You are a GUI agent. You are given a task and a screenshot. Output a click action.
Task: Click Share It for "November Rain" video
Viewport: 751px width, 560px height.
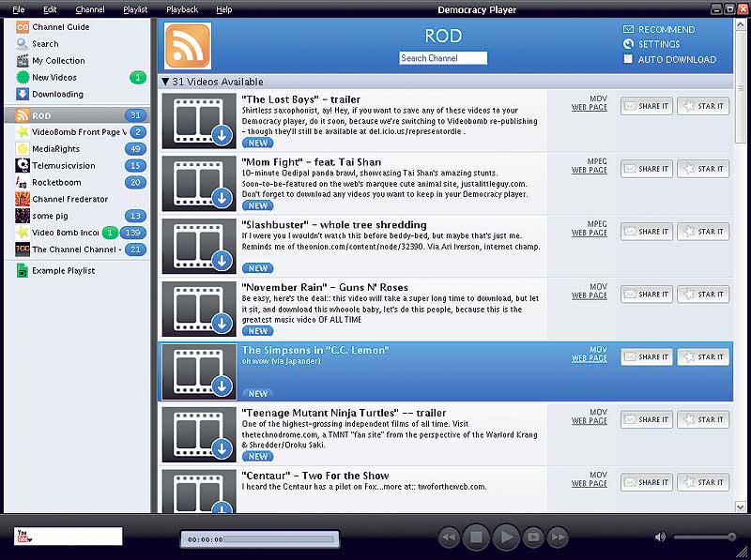coord(647,295)
